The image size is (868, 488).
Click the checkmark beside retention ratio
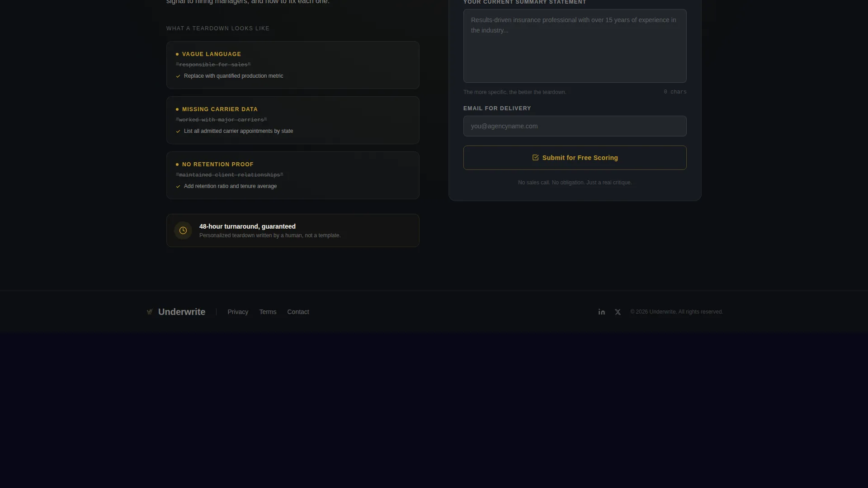(x=178, y=187)
